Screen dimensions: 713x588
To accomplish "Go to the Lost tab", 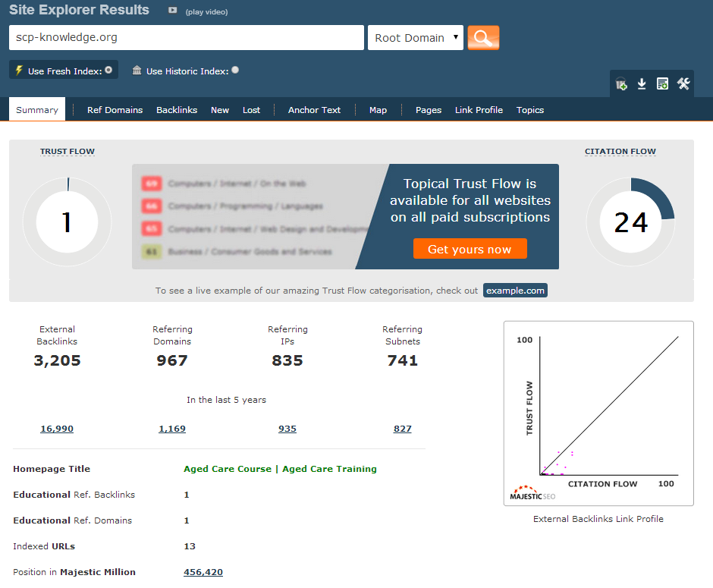I will pyautogui.click(x=252, y=110).
